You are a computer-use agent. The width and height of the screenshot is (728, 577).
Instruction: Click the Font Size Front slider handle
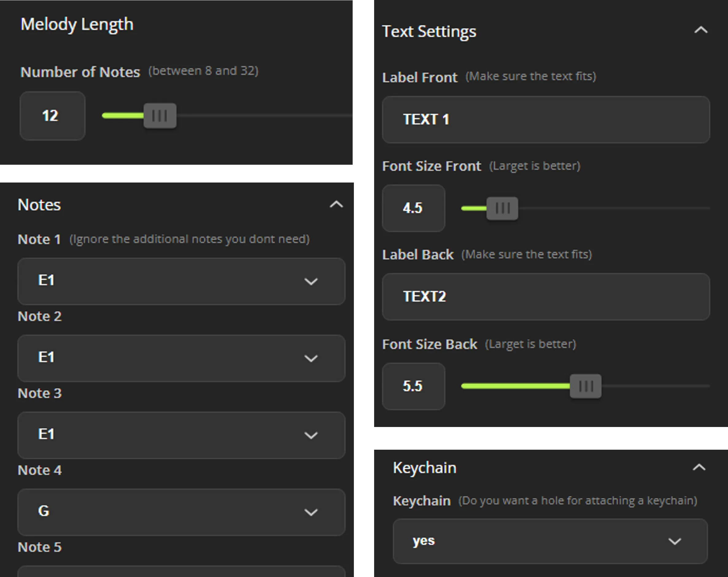click(x=502, y=208)
